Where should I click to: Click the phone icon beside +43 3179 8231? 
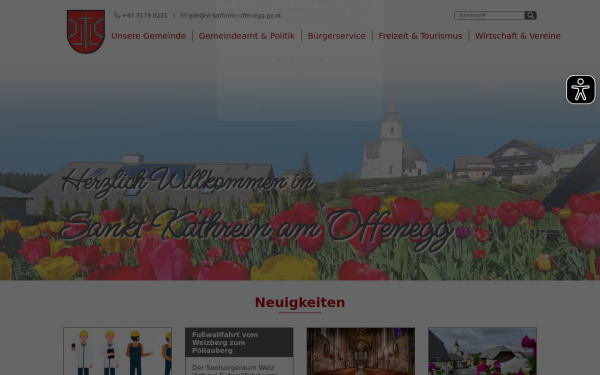pos(117,16)
